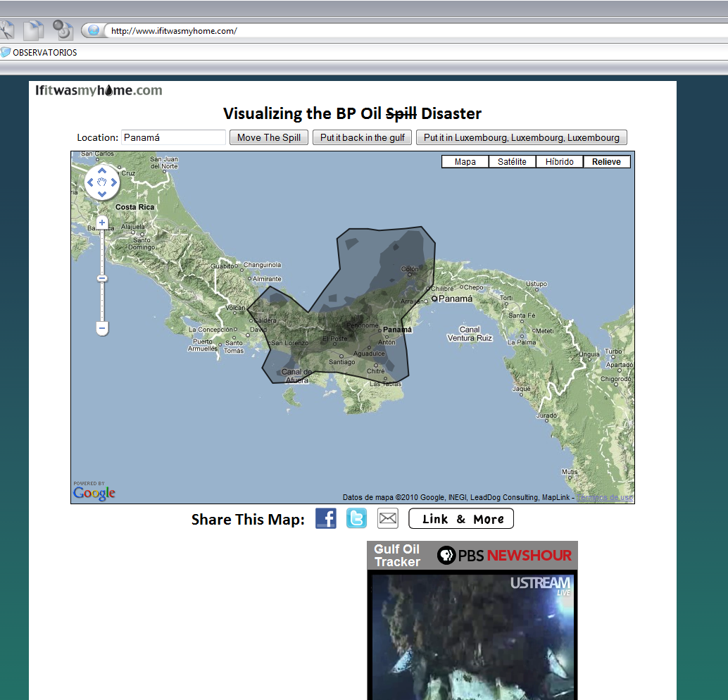Click the Costa Rica label on the map
This screenshot has height=700, width=728.
click(134, 207)
